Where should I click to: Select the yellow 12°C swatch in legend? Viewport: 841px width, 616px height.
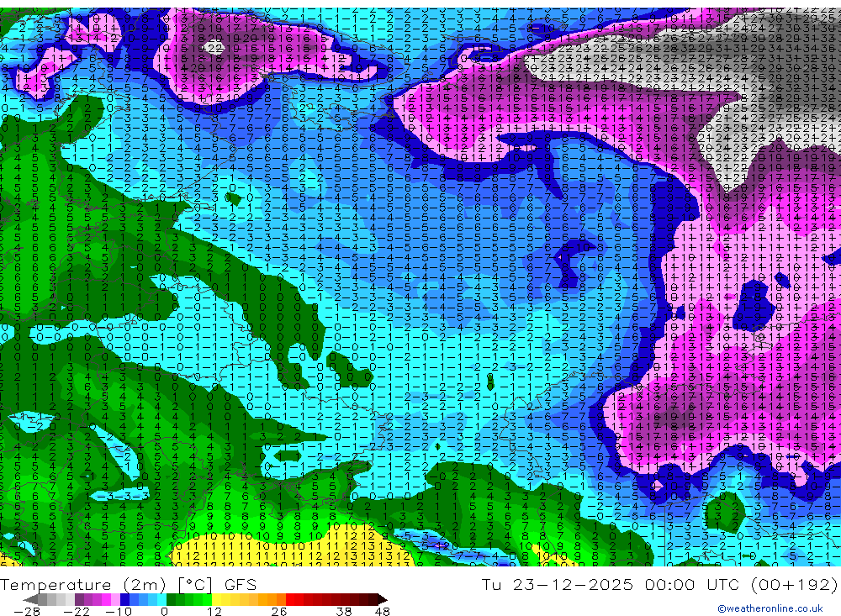pos(216,599)
